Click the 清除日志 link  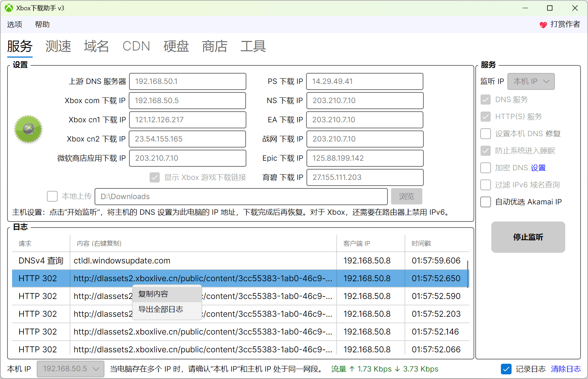(566, 369)
